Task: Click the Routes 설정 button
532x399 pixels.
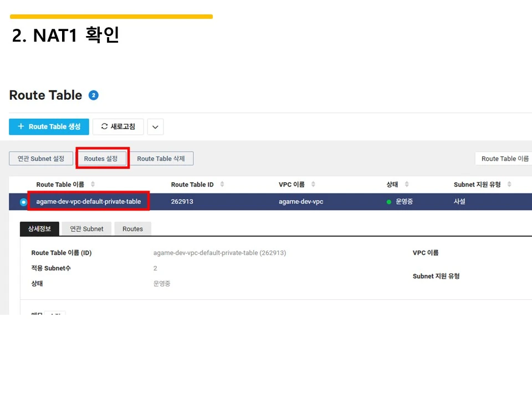Action: click(x=102, y=158)
